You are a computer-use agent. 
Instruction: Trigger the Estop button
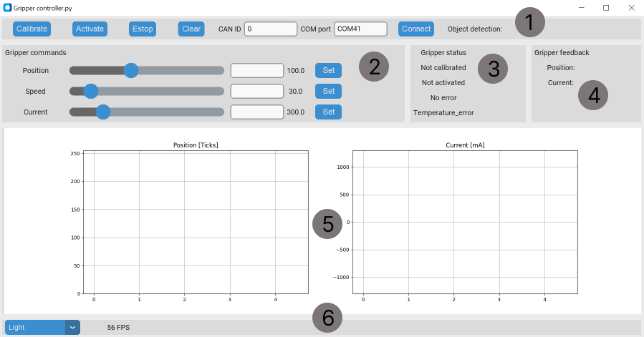143,29
